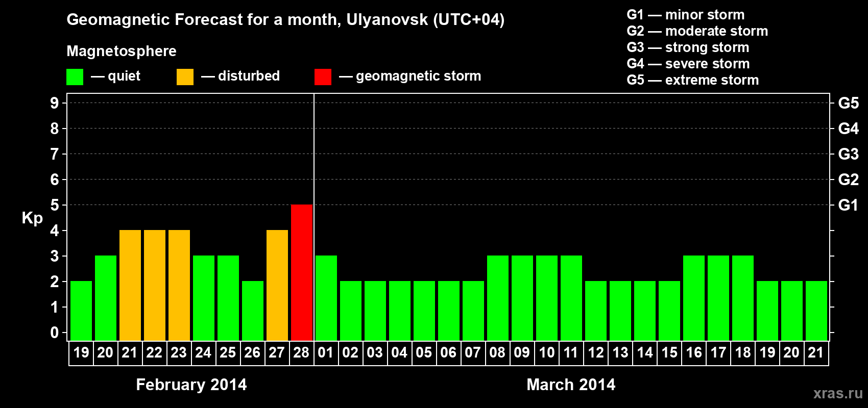Click the 'G5 — extreme storm' legend entry

pyautogui.click(x=693, y=80)
